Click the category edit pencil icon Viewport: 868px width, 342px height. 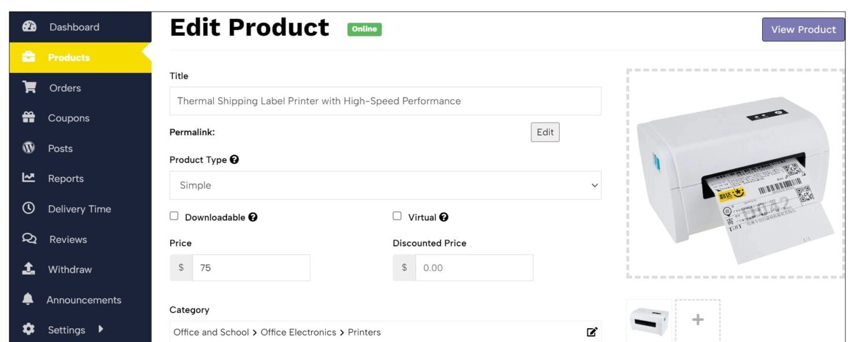(591, 332)
